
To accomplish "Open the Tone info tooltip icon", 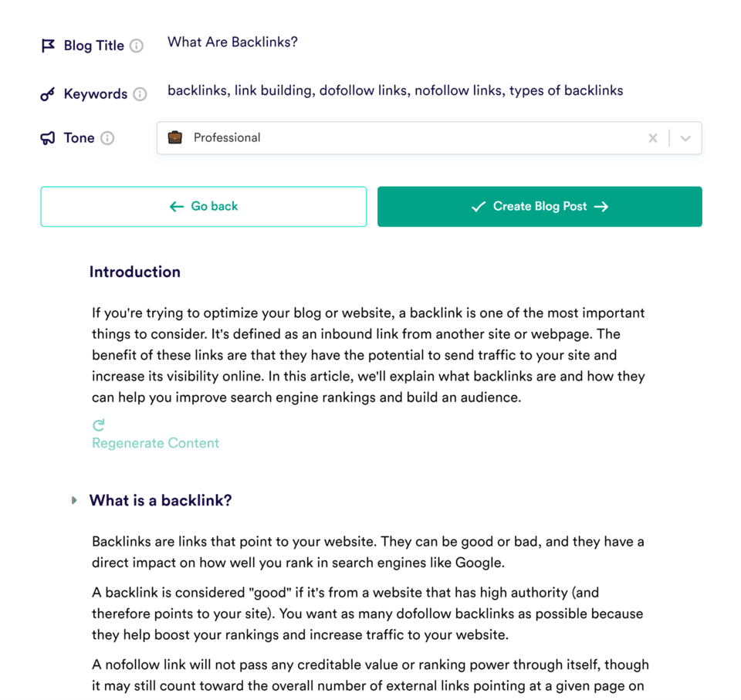I will (x=107, y=138).
